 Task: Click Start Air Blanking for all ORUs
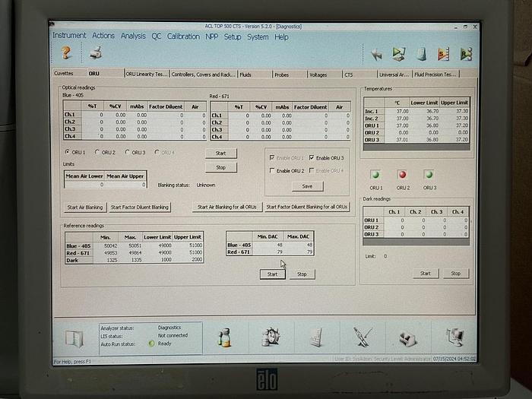226,207
